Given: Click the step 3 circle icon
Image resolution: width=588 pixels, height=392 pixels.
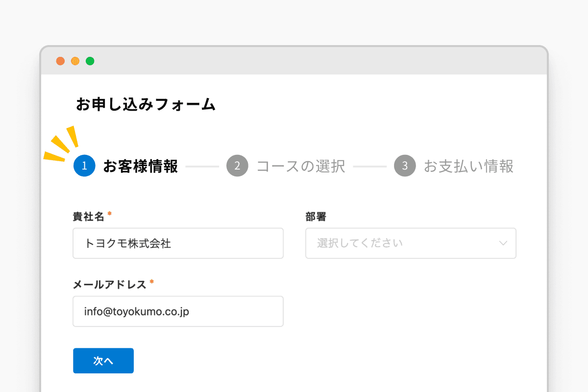Looking at the screenshot, I should click(x=405, y=166).
